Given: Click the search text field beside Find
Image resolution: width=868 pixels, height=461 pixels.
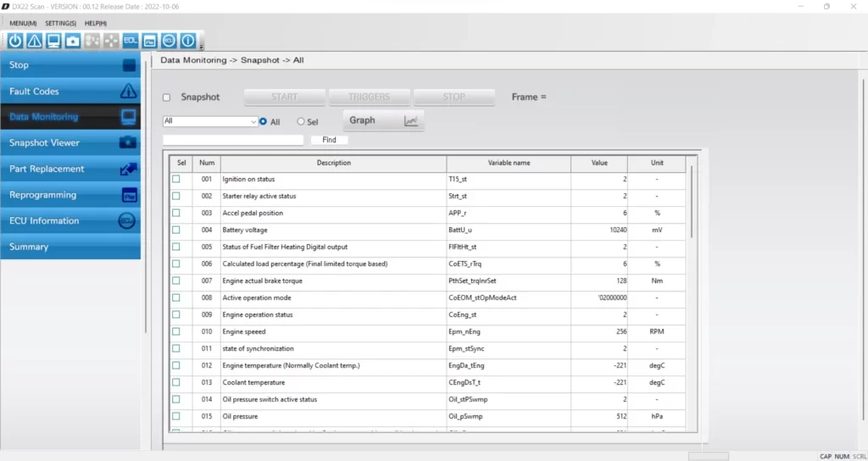Looking at the screenshot, I should (232, 140).
